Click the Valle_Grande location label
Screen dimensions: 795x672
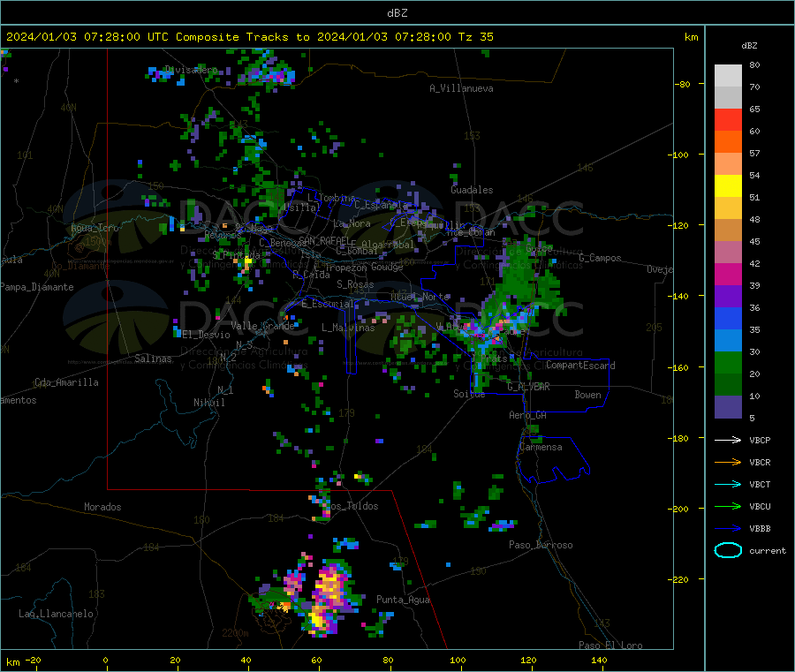tap(262, 326)
